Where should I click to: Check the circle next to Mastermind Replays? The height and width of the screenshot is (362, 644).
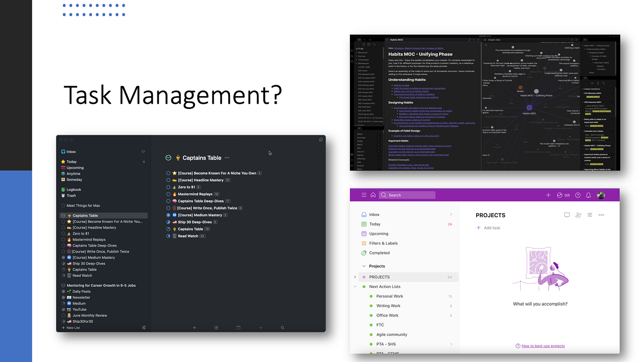pos(168,194)
